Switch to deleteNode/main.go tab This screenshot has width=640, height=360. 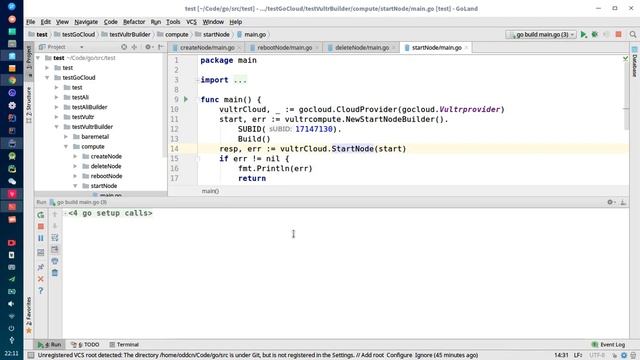[361, 48]
